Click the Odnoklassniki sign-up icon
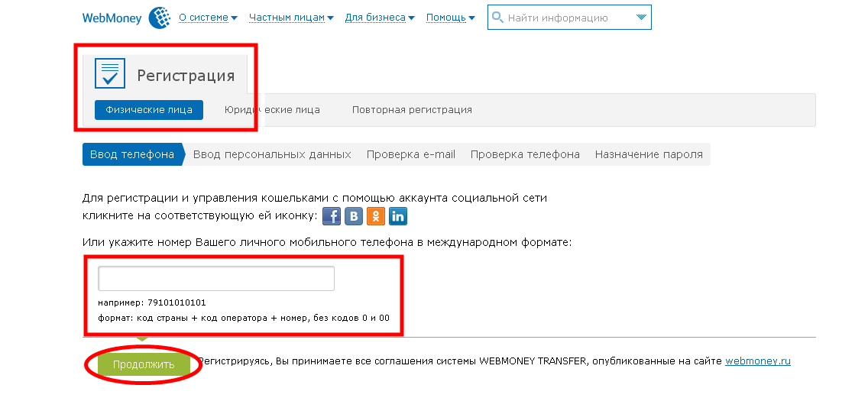The height and width of the screenshot is (414, 868). coord(376,216)
